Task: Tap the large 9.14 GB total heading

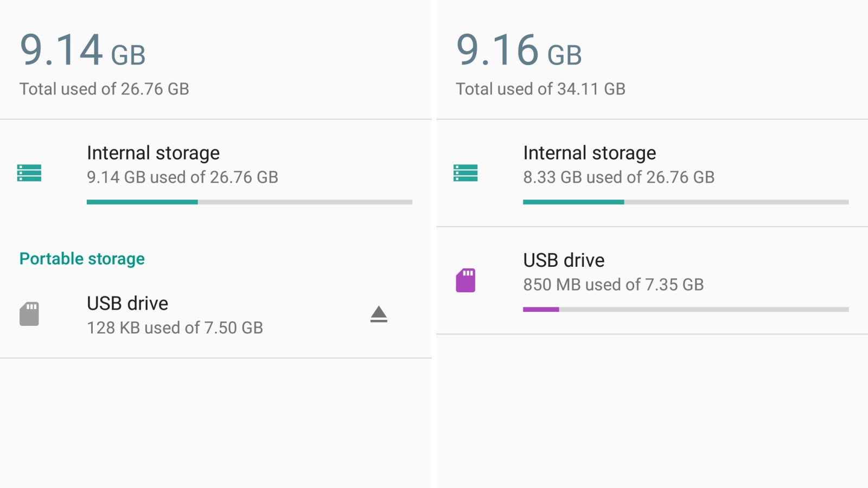Action: coord(82,50)
